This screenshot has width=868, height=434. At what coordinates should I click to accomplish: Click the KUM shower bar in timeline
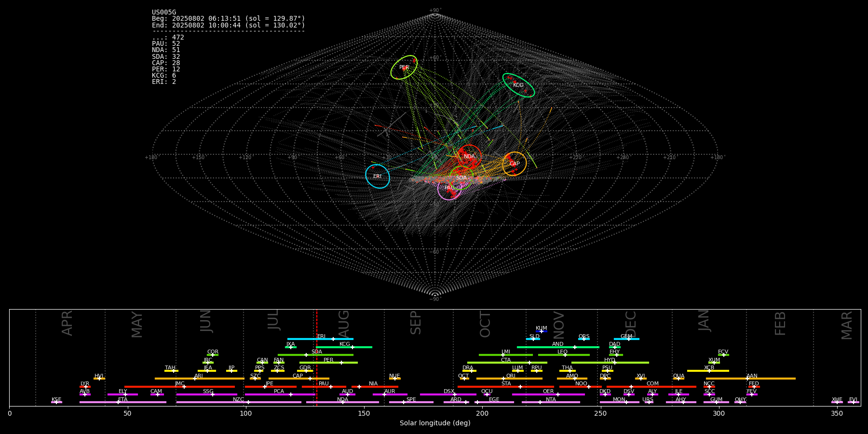pyautogui.click(x=542, y=331)
